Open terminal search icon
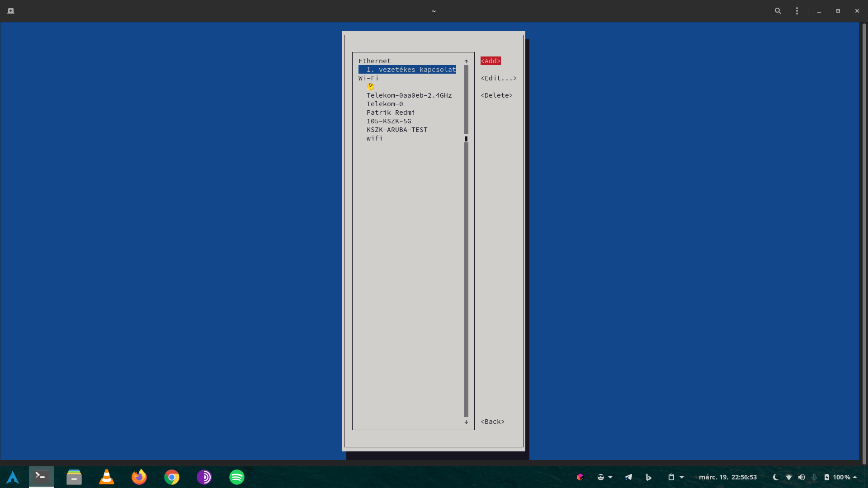The height and width of the screenshot is (488, 868). [x=778, y=11]
